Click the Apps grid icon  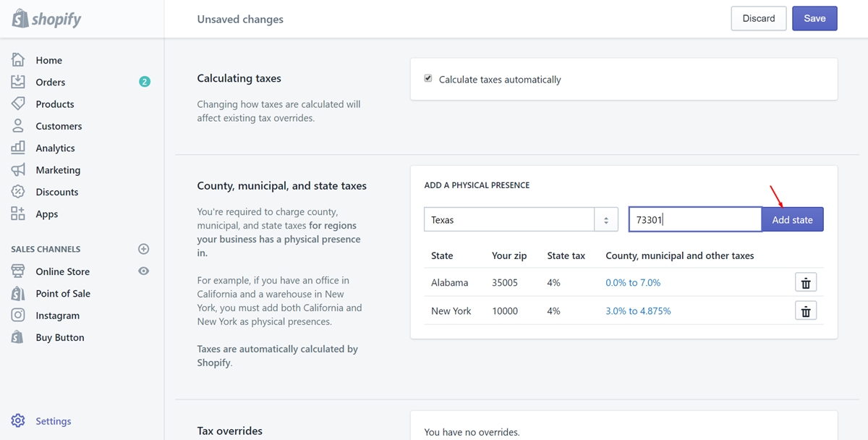click(x=18, y=213)
